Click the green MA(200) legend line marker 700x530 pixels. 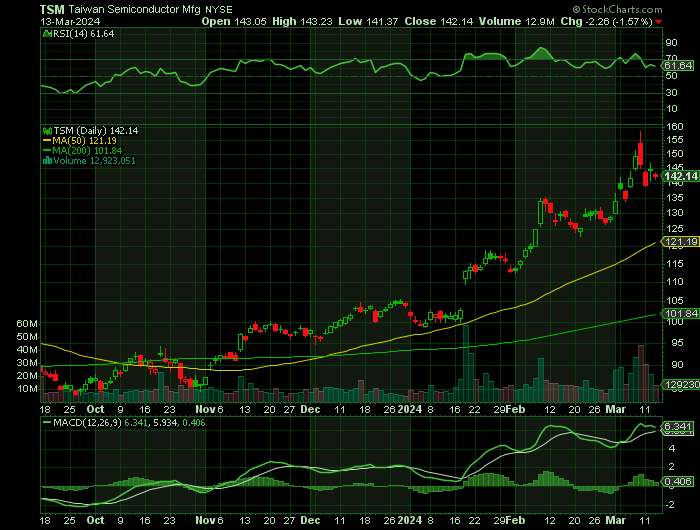coord(47,151)
